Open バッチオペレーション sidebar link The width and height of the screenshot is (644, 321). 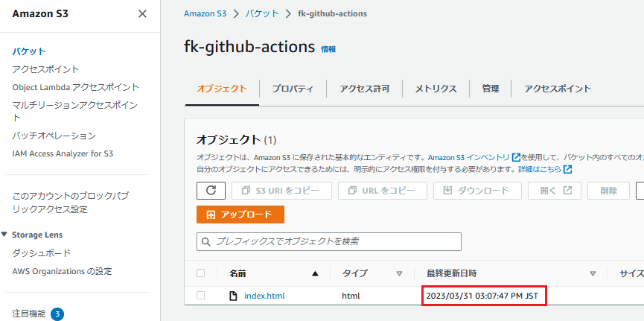(x=54, y=136)
